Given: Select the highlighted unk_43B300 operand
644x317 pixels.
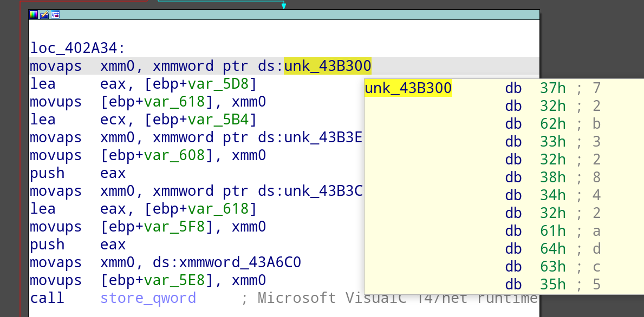Looking at the screenshot, I should [x=327, y=65].
